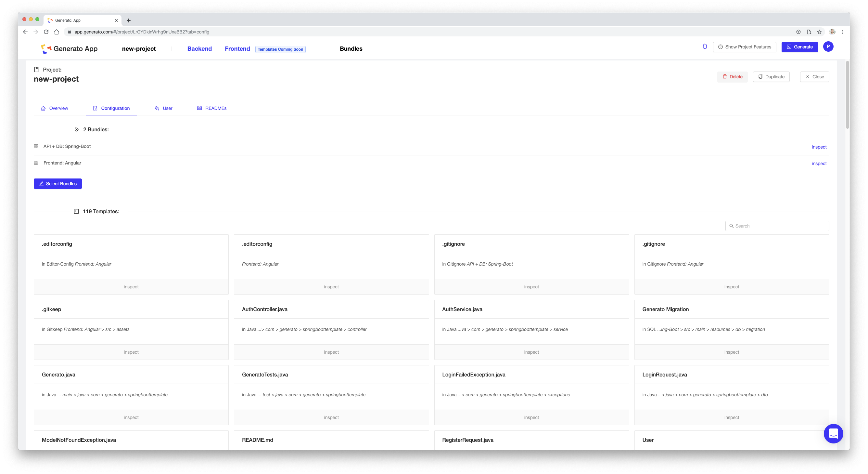The height and width of the screenshot is (474, 868).
Task: Click the terminal icon beside 119 Templates
Action: pos(76,211)
